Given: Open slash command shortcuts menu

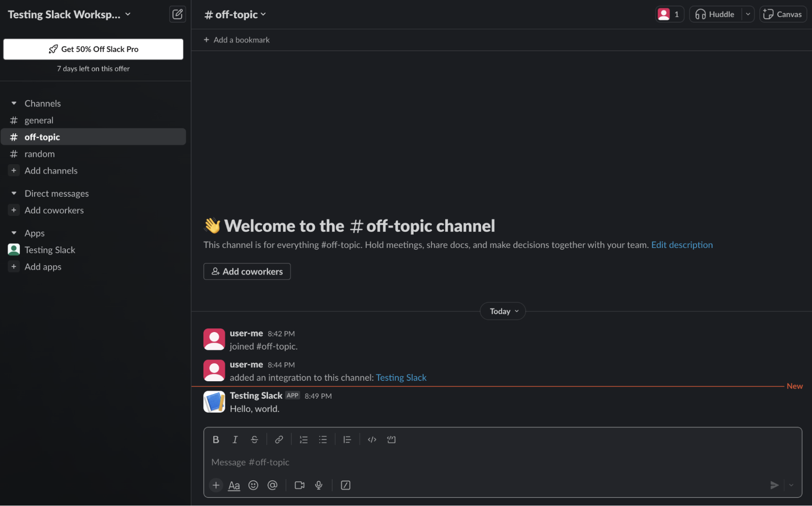Looking at the screenshot, I should point(345,485).
